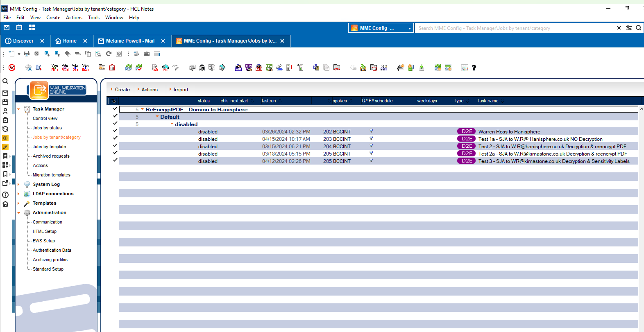Toggle checkmark on Default category row

point(115,116)
